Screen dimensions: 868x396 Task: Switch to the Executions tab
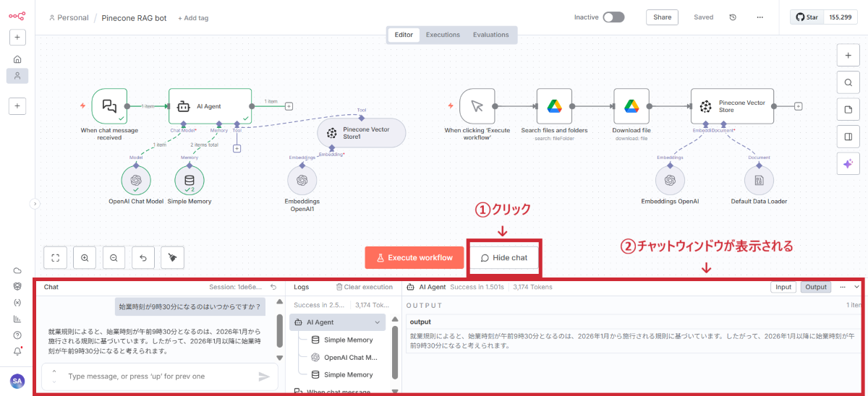click(x=443, y=35)
